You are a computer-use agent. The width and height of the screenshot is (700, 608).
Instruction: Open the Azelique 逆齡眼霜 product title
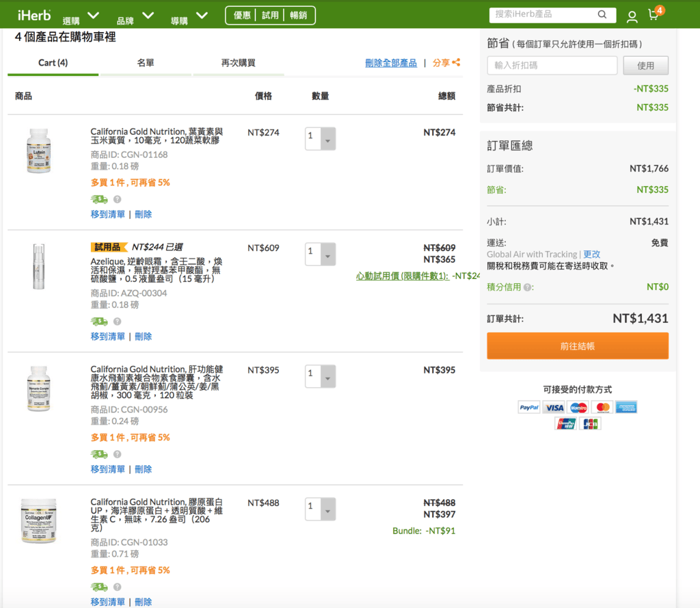(x=157, y=270)
